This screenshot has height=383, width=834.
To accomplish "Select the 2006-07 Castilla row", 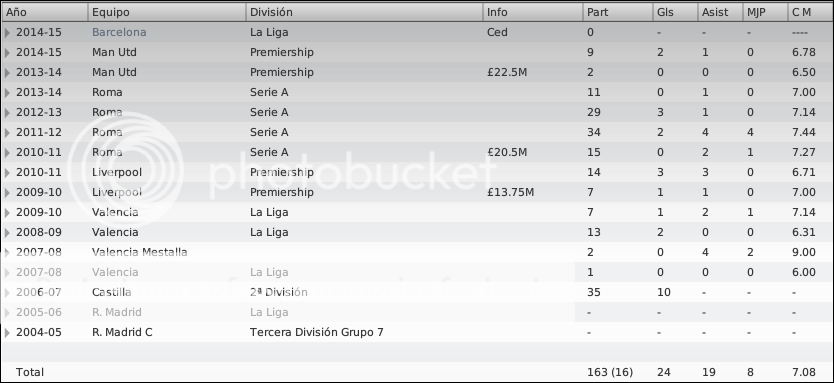I will (417, 292).
